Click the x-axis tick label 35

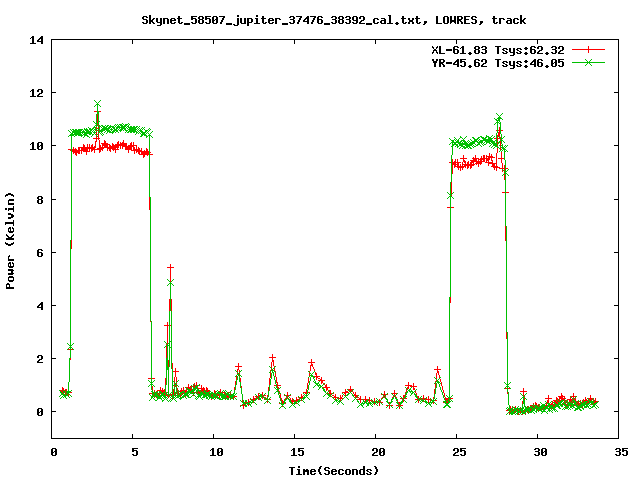621,452
